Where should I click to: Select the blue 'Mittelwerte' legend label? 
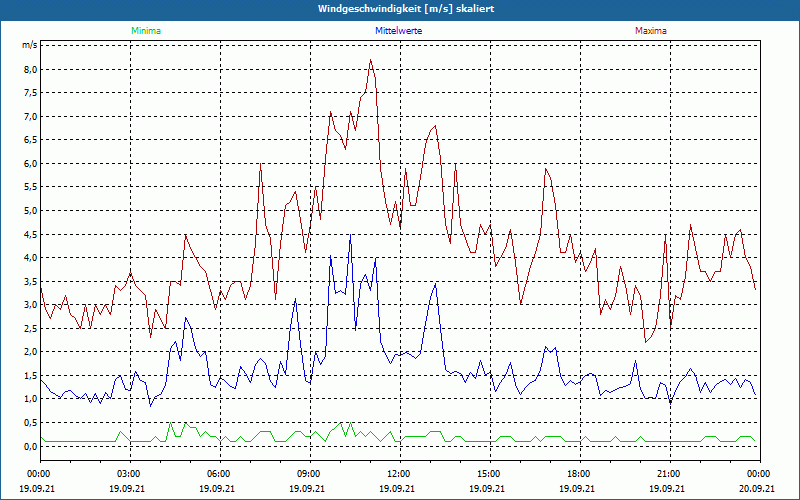pyautogui.click(x=398, y=31)
